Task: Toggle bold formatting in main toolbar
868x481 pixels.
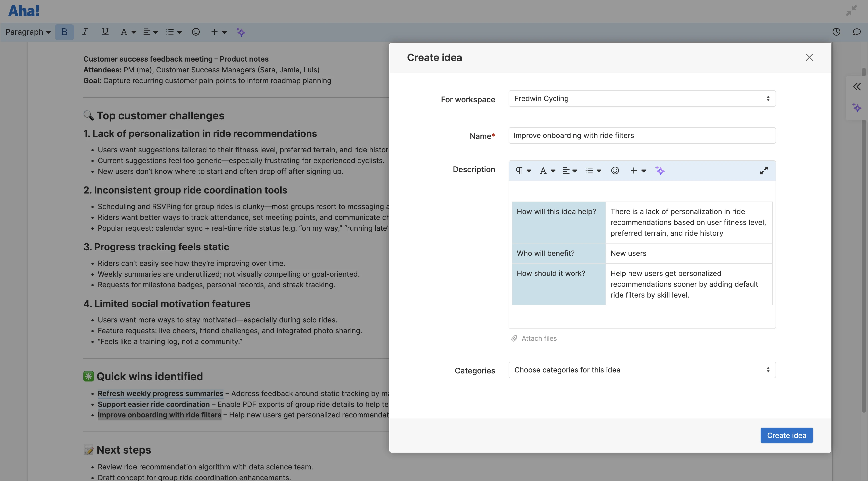Action: [x=64, y=32]
